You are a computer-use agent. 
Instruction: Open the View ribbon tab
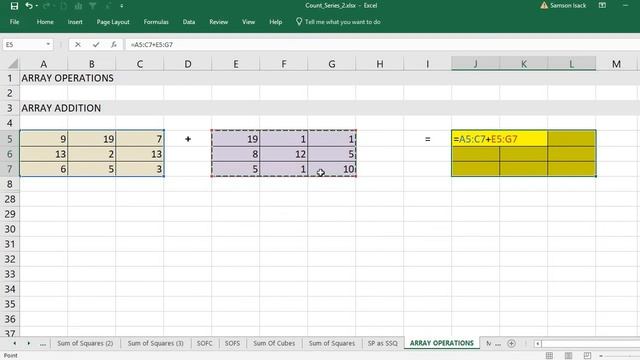point(248,22)
